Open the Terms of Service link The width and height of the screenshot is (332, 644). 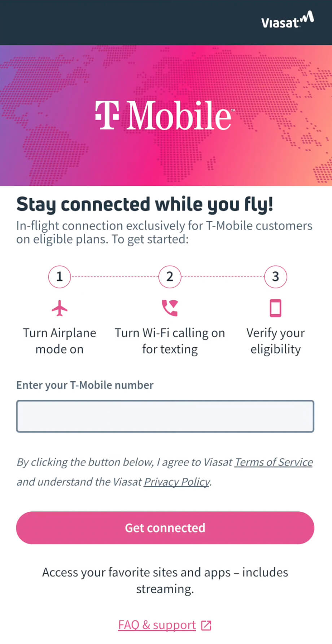[274, 462]
